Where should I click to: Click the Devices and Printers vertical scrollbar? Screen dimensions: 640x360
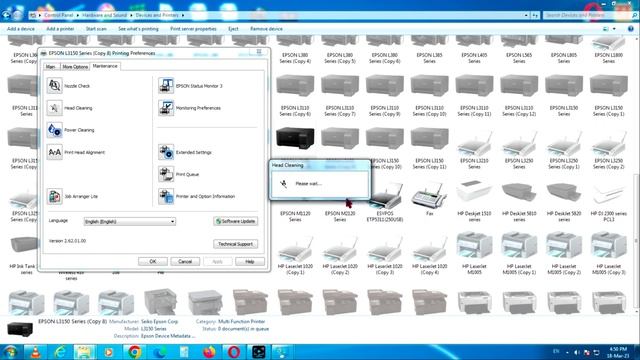click(637, 241)
